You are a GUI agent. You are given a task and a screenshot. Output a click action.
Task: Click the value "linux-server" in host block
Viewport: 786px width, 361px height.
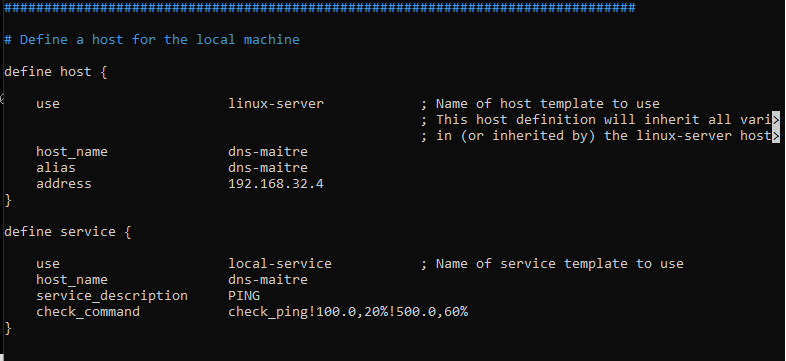pos(276,104)
